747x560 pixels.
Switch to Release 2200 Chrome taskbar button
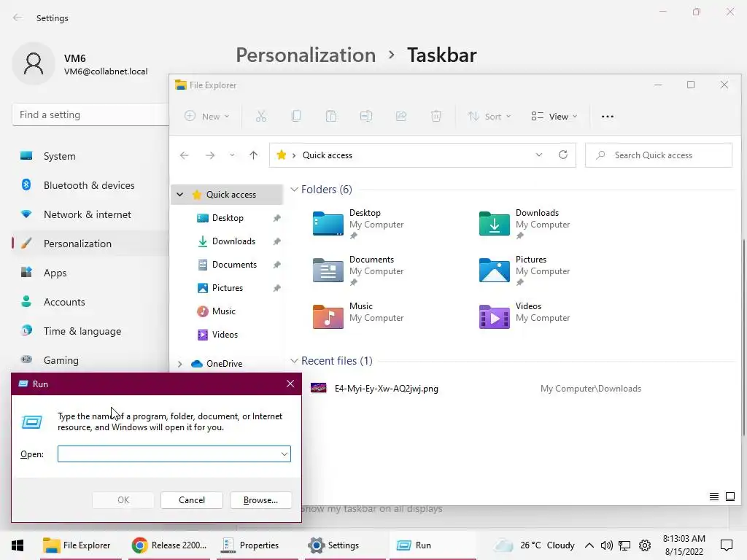point(169,545)
